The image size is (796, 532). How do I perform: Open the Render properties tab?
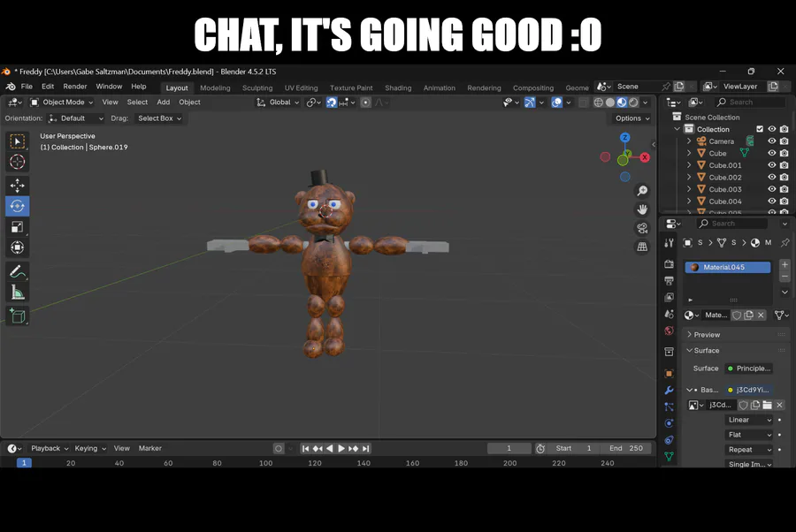pos(670,263)
